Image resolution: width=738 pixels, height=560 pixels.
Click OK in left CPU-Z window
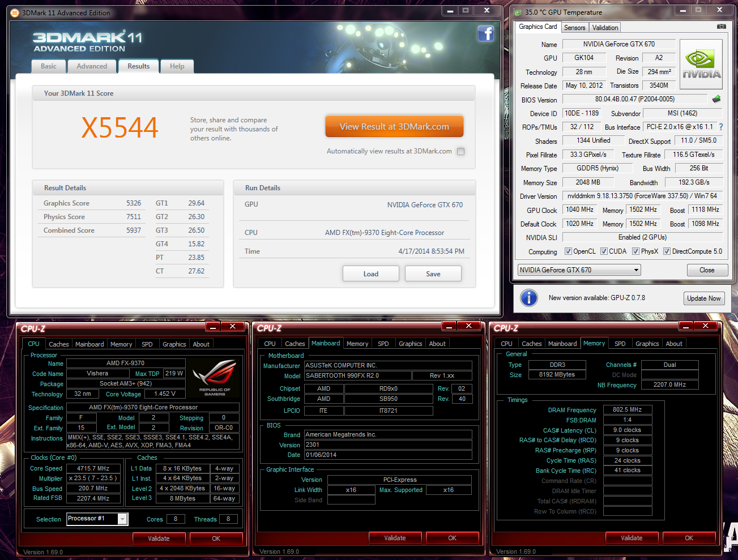(216, 538)
